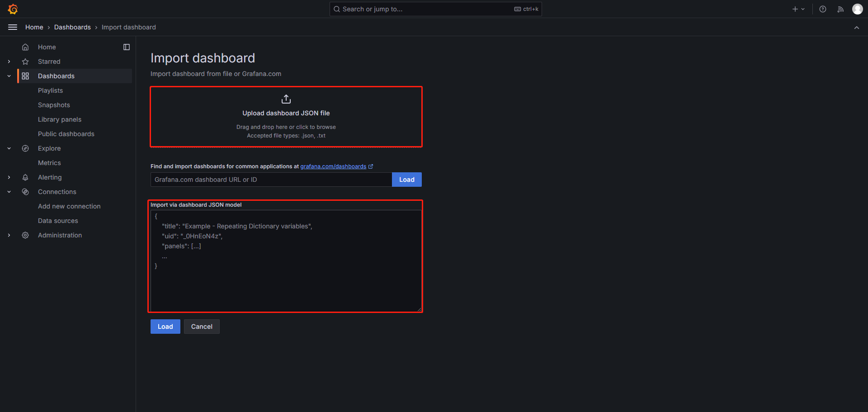
Task: Collapse the top bar with chevron-up
Action: click(x=857, y=28)
